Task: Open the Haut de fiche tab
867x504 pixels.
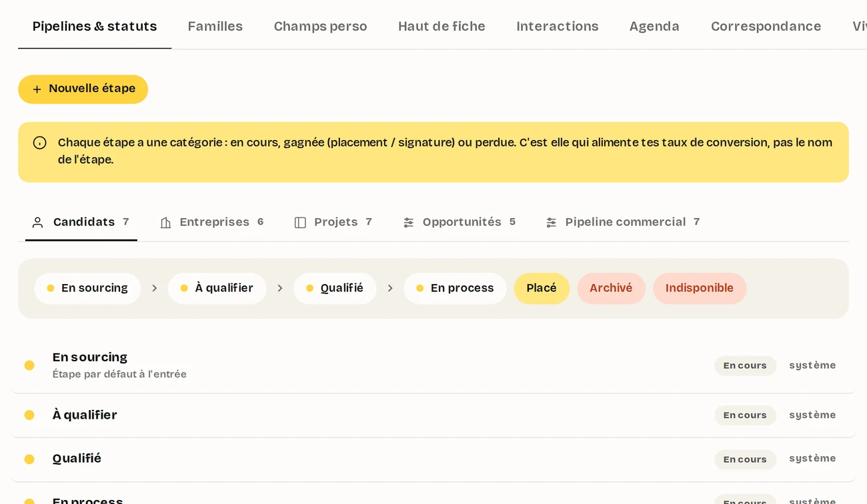Action: [442, 27]
